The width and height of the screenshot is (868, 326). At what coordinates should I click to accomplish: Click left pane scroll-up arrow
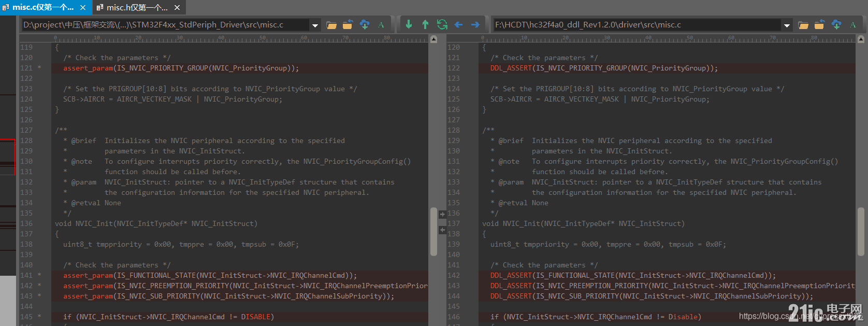point(433,39)
